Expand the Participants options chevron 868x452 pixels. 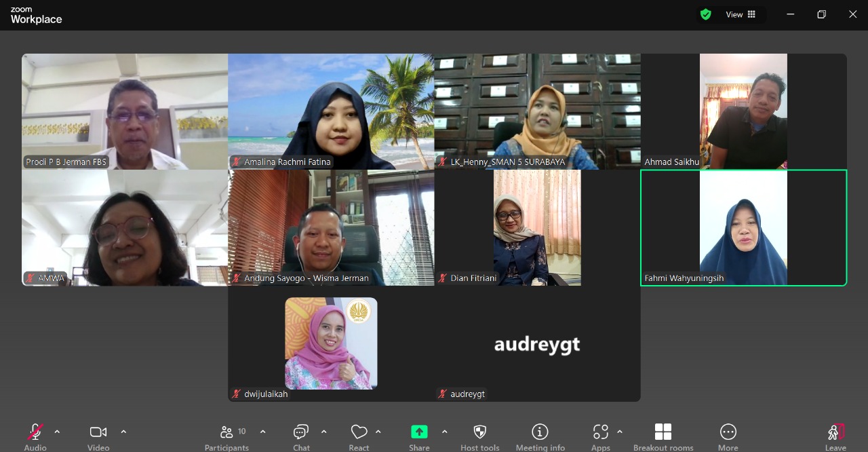(x=263, y=432)
